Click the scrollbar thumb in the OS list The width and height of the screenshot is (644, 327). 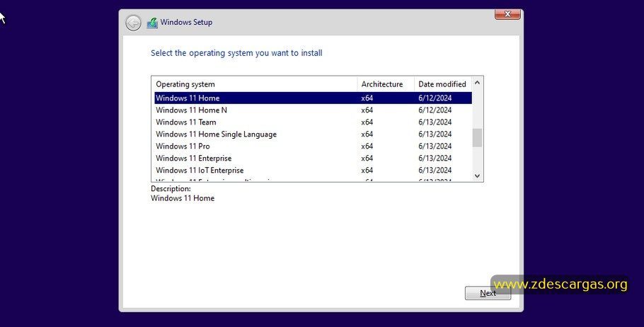(x=477, y=137)
